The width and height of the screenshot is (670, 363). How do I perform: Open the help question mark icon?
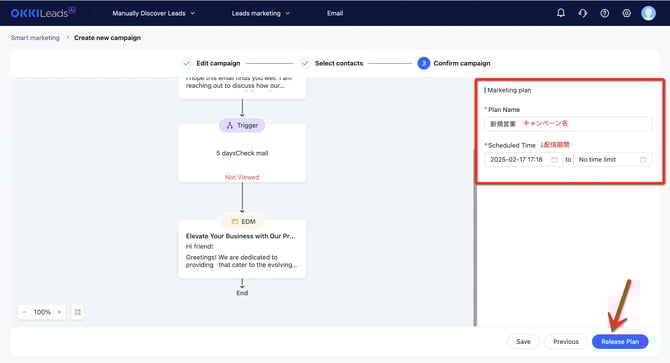pos(605,13)
